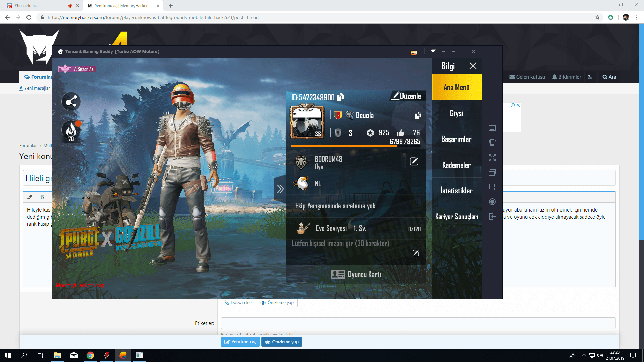Close the Bilgi info panel
644x362 pixels.
(x=473, y=66)
